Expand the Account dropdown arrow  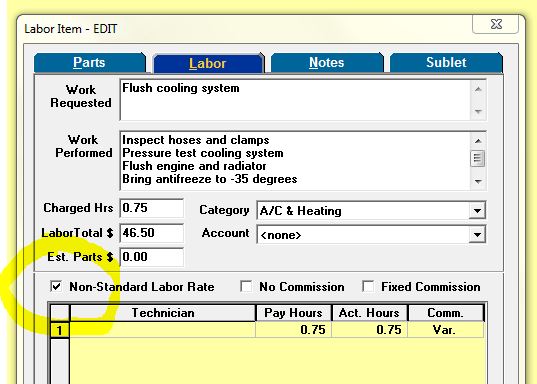(477, 235)
